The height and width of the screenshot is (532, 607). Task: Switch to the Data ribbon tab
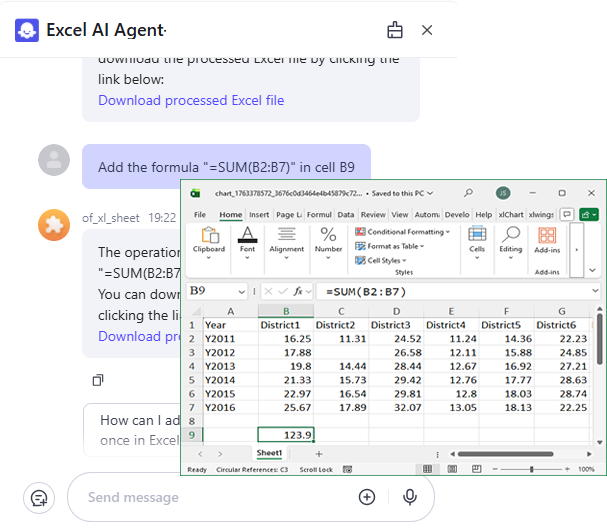coord(346,215)
